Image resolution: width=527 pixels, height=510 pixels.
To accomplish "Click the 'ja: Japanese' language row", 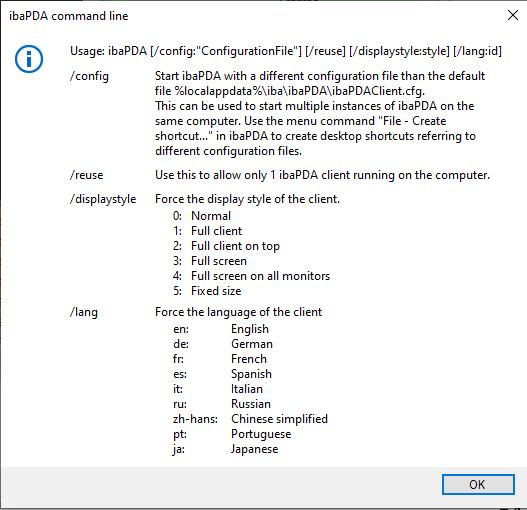I will 226,449.
